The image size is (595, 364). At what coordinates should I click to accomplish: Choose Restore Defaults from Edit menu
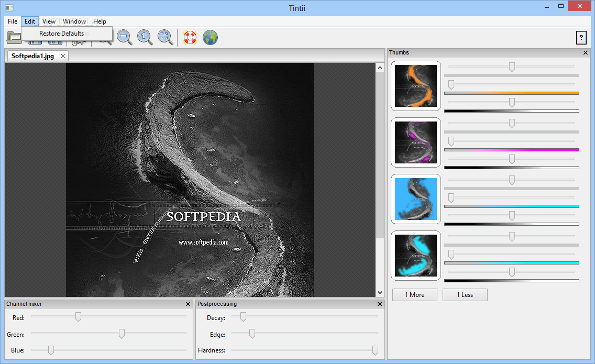[67, 34]
